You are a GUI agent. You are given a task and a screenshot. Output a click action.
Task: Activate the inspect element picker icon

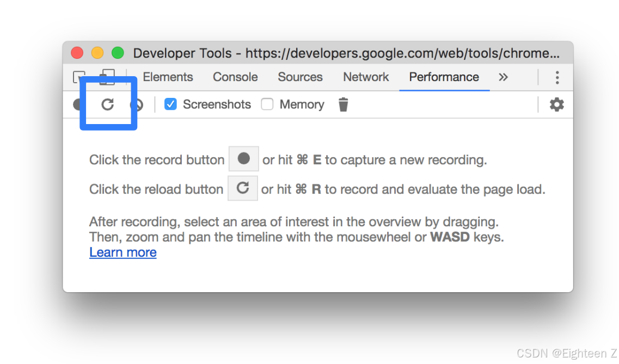79,77
